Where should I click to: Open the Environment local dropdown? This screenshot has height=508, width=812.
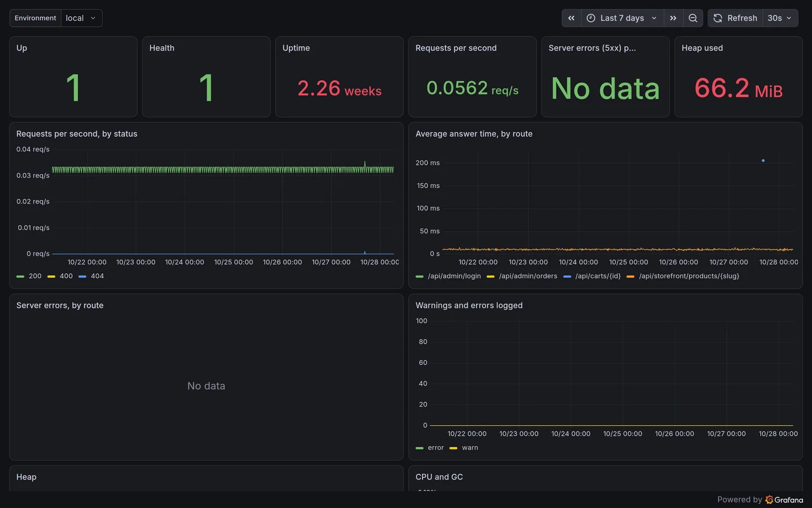(81, 18)
